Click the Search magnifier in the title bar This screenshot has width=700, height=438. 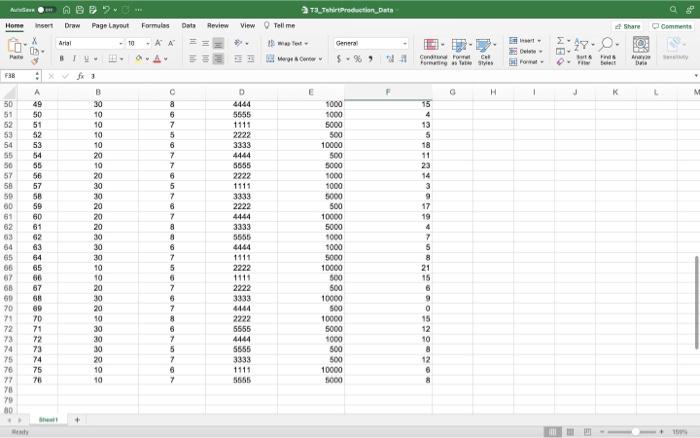coord(673,9)
